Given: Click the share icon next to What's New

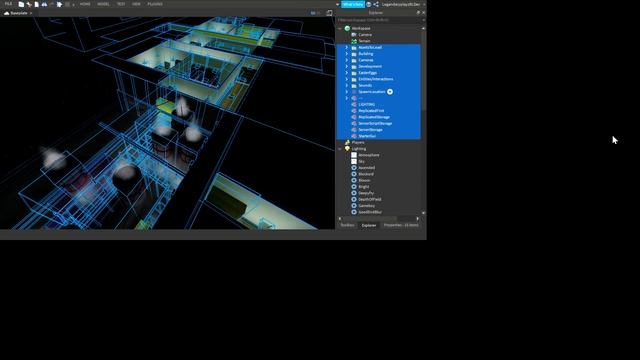Looking at the screenshot, I should [376, 4].
